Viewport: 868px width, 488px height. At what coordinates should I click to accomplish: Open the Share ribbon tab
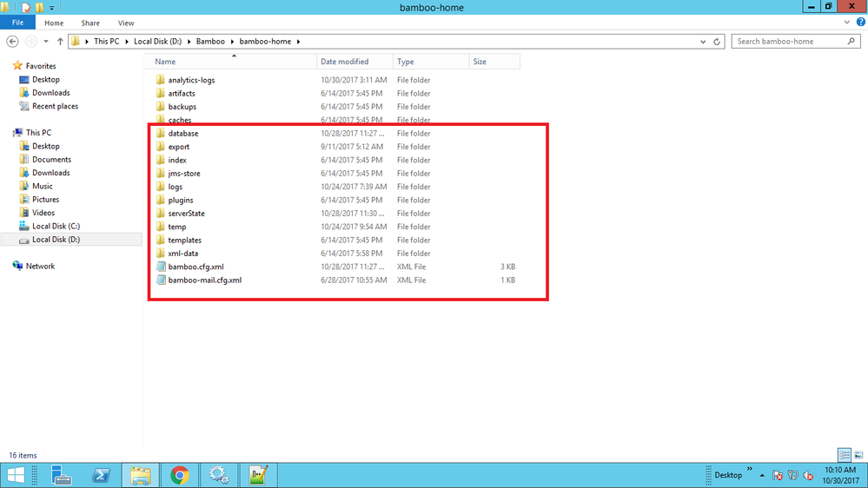pos(90,23)
